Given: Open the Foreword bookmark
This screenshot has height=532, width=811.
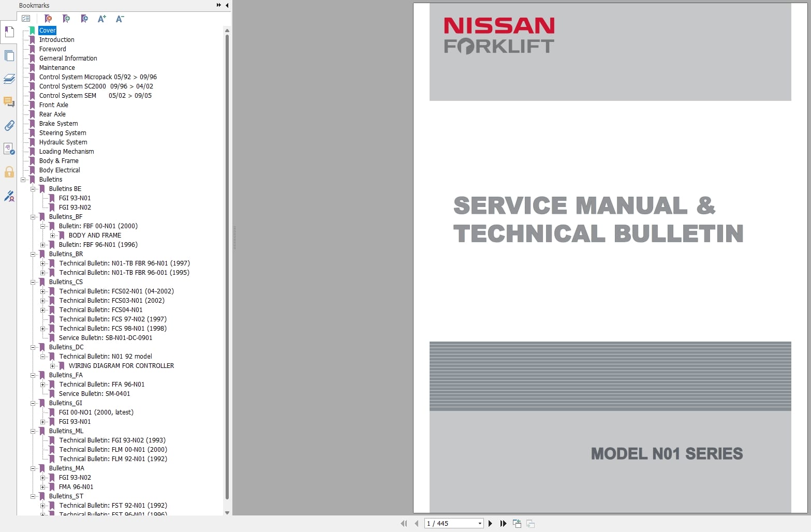Looking at the screenshot, I should pyautogui.click(x=52, y=49).
